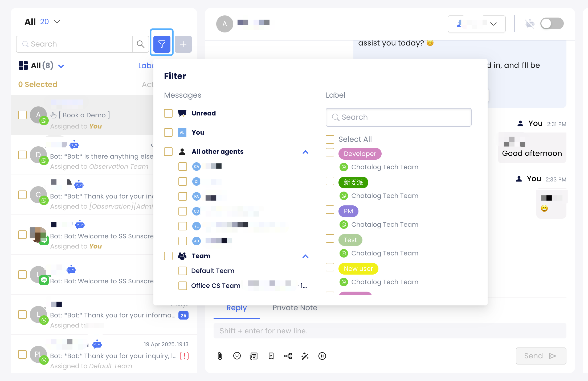
Task: Collapse the Team section chevron
Action: coord(305,256)
